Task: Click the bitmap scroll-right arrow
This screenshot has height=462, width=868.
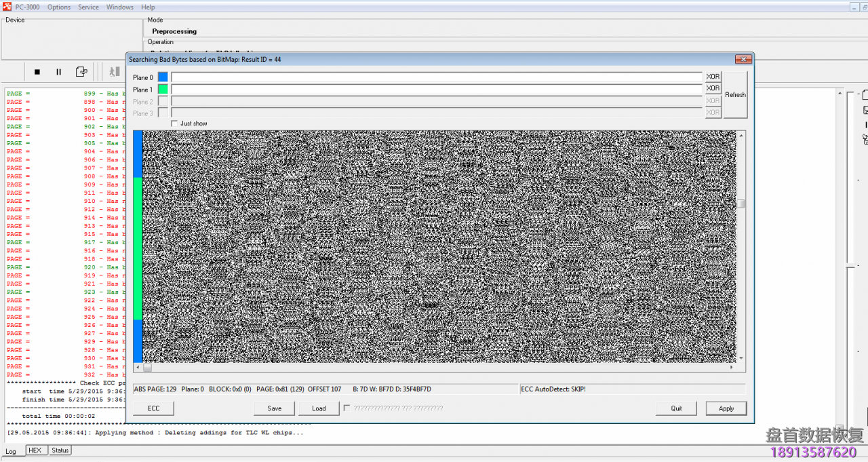Action: click(731, 368)
